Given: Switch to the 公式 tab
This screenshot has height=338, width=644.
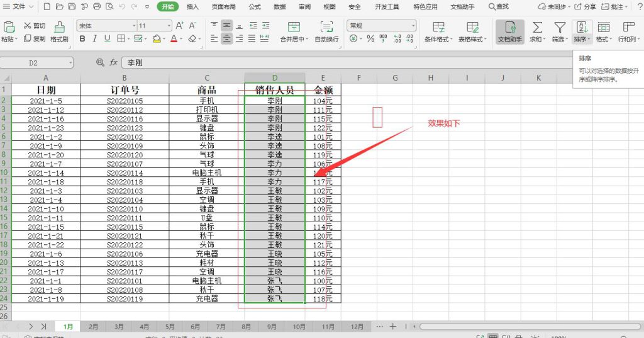Looking at the screenshot, I should click(255, 6).
